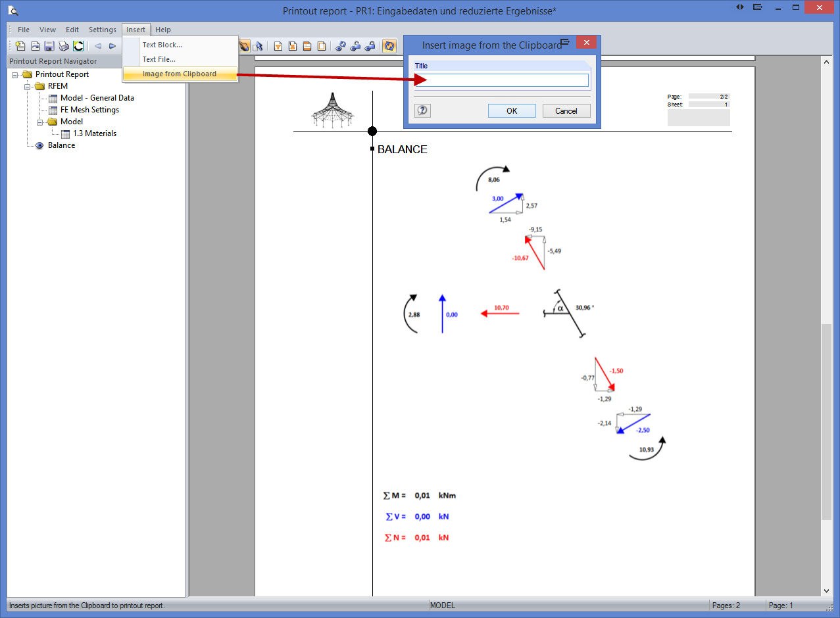840x618 pixels.
Task: Select the hand pan tool in toolbar
Action: (x=244, y=46)
